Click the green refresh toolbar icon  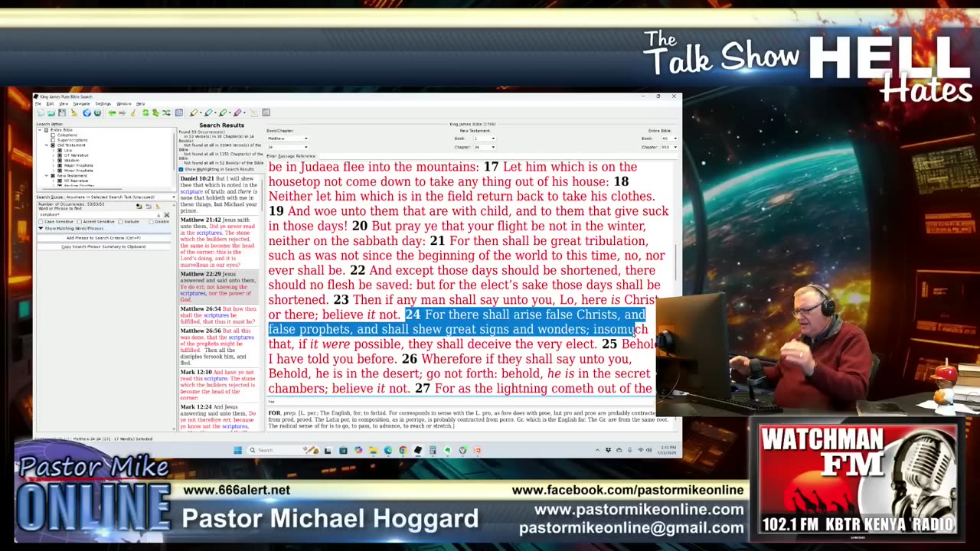145,112
